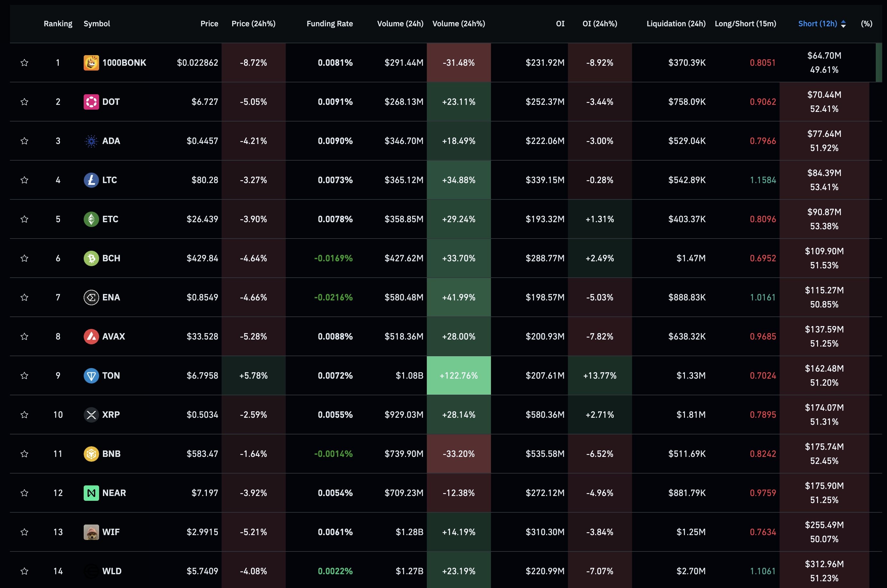Click the NEAR coin icon

[91, 493]
